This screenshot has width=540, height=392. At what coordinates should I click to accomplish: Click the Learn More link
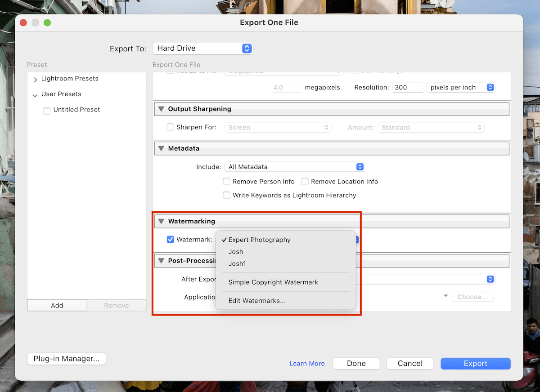[x=307, y=363]
